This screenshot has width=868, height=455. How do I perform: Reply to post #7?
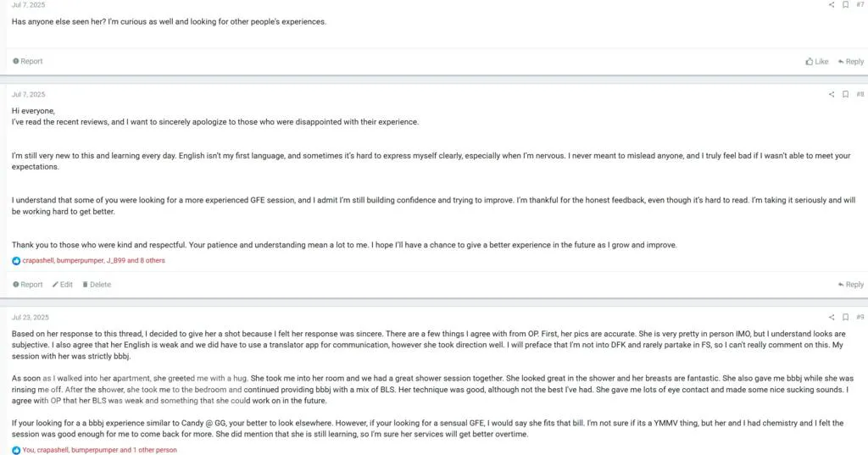[x=850, y=62]
